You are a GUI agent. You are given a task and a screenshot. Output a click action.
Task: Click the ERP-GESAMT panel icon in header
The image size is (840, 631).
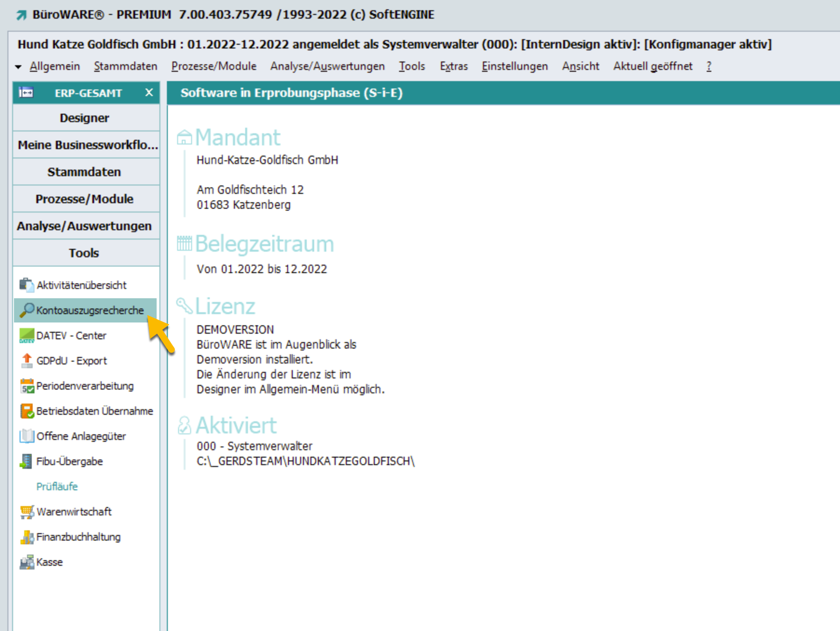pyautogui.click(x=26, y=93)
